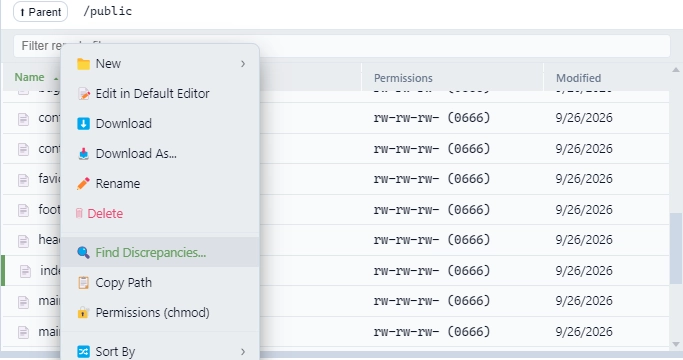Select Find Discrepancies... menu entry
This screenshot has height=360, width=683.
(160, 252)
